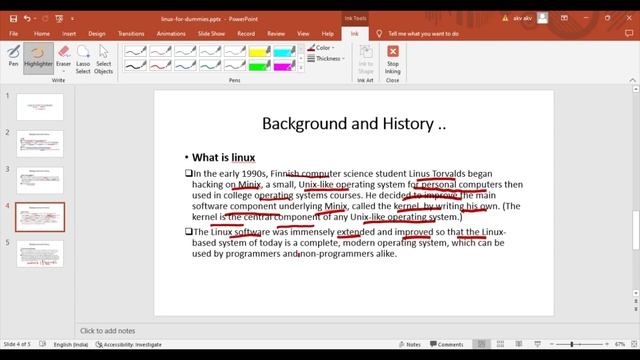Start presentation from beginning icon
Screen dimensions: 640x360
59,19
